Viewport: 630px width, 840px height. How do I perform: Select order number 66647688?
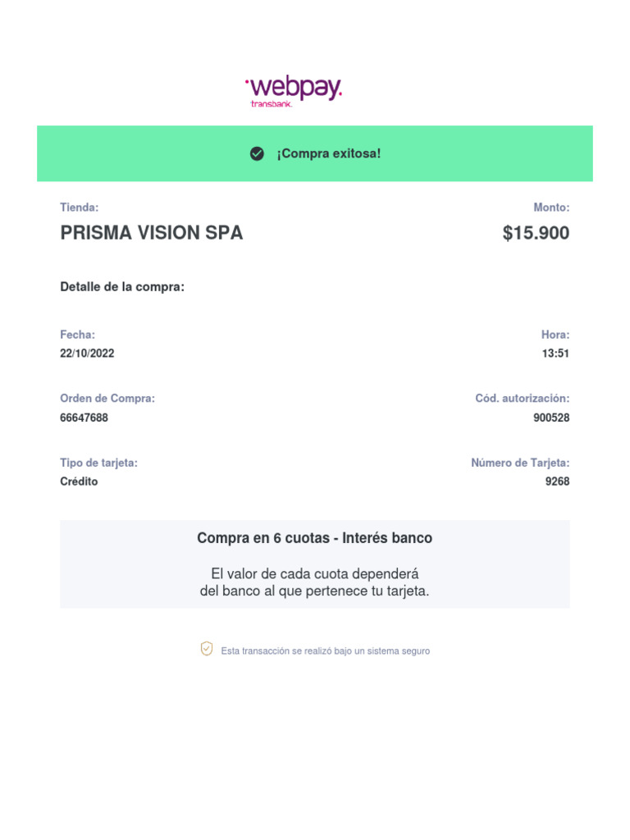84,418
